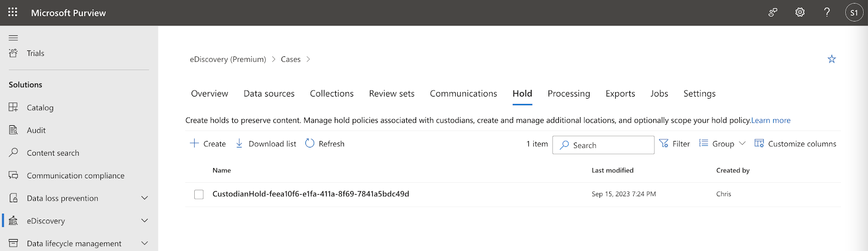
Task: Click the circular Refresh icon
Action: pyautogui.click(x=310, y=144)
